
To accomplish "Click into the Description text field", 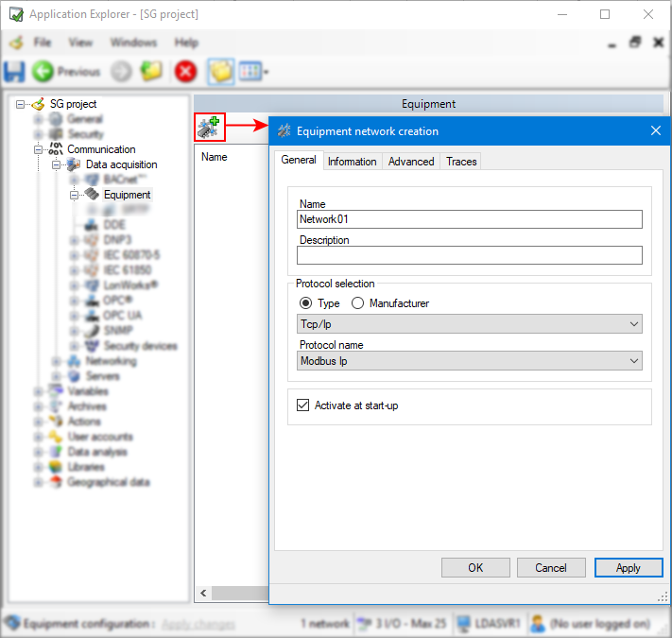I will tap(469, 255).
